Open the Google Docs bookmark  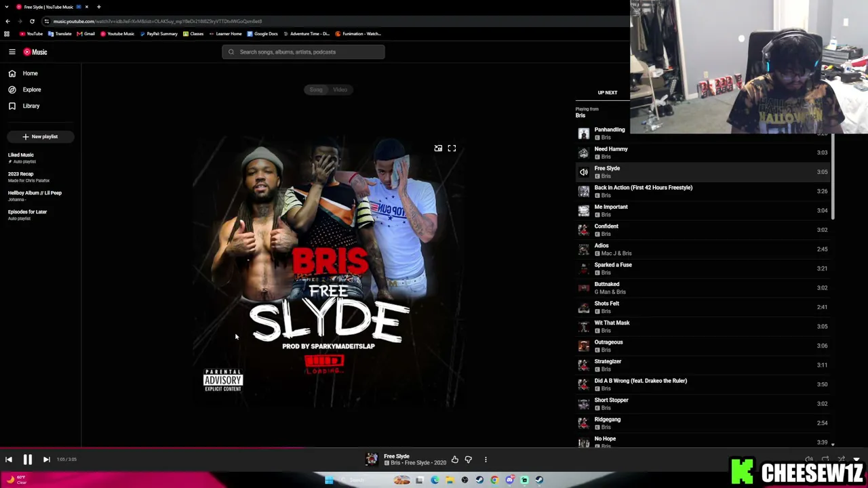tap(262, 34)
